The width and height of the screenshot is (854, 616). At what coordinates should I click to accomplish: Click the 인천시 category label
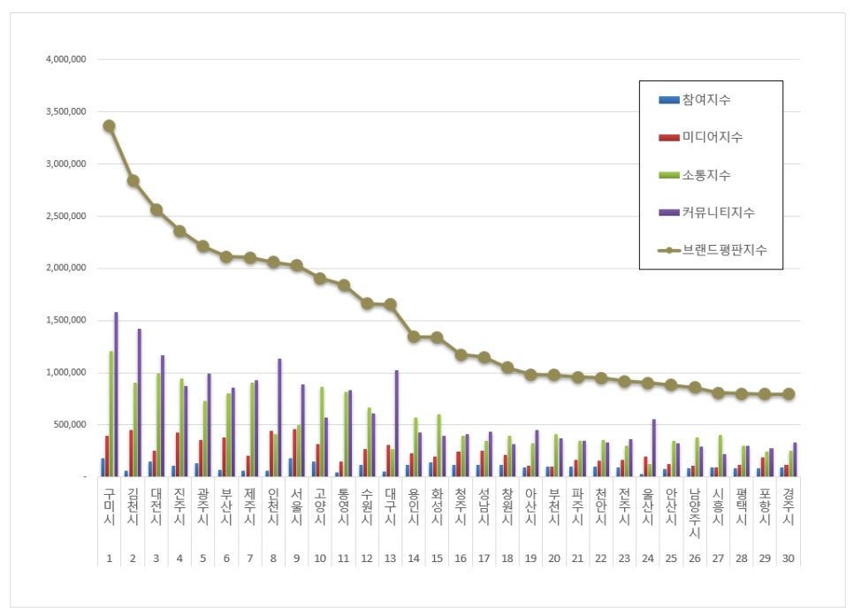(x=273, y=506)
